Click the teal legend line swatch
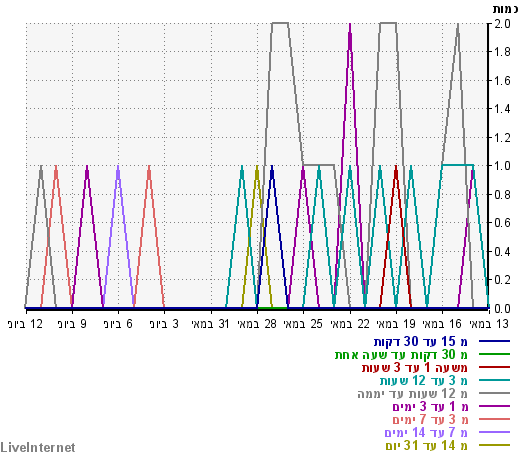520x457 pixels. coord(494,380)
